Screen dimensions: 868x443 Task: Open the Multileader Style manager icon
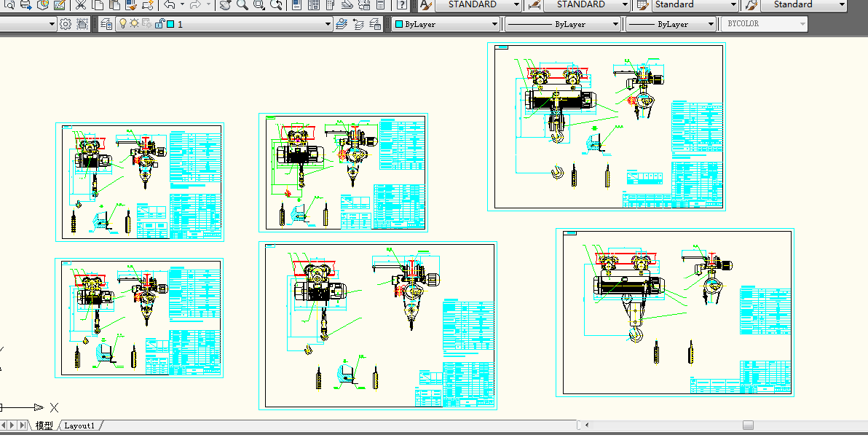coord(751,5)
